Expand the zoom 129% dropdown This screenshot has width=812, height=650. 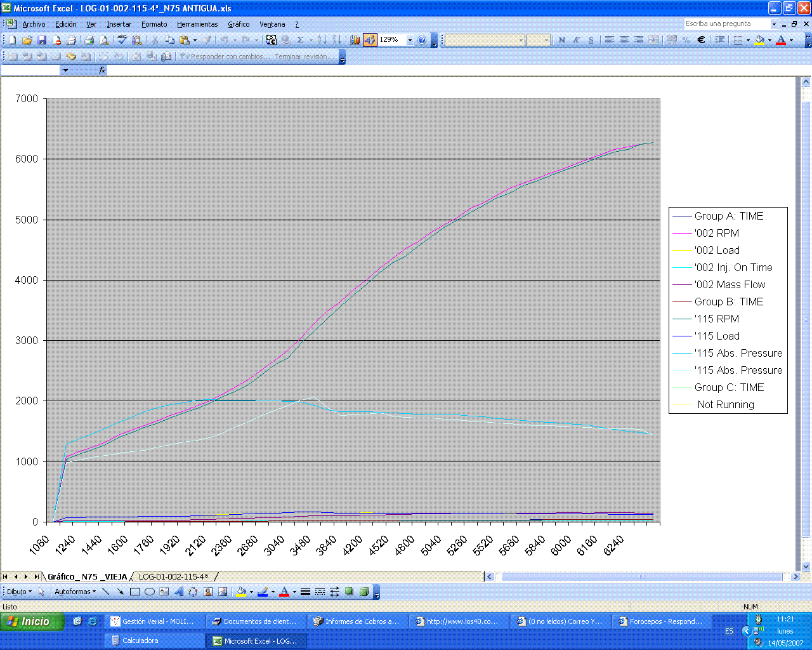(x=410, y=40)
